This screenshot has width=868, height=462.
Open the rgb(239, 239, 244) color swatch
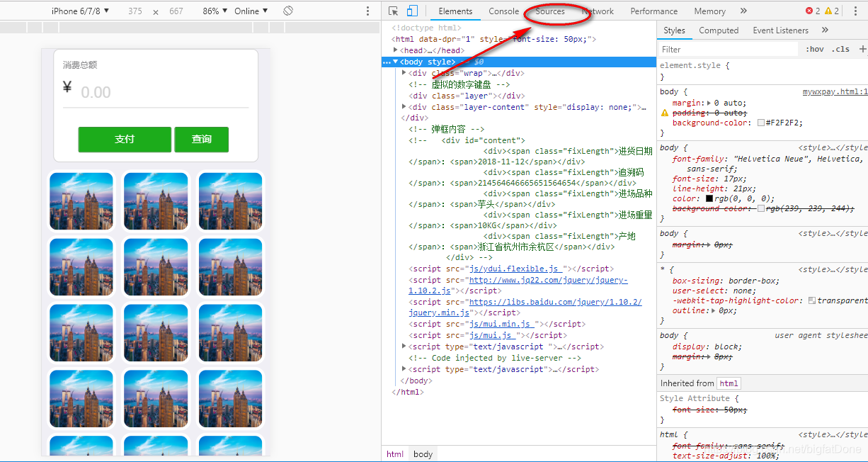pyautogui.click(x=761, y=208)
